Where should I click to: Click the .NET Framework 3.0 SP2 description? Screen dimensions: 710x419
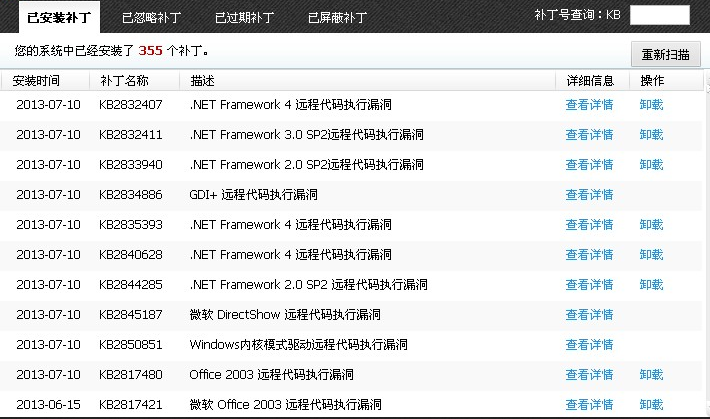coord(307,135)
